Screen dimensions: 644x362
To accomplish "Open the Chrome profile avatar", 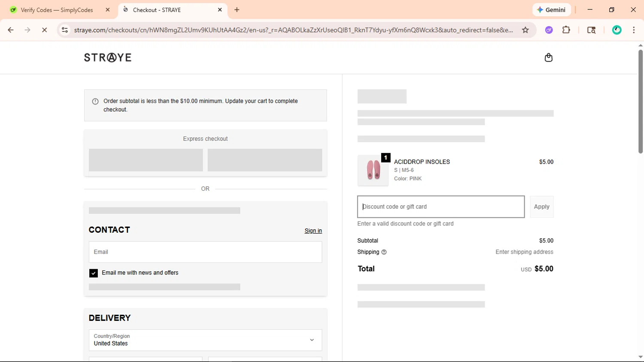I will click(x=617, y=30).
